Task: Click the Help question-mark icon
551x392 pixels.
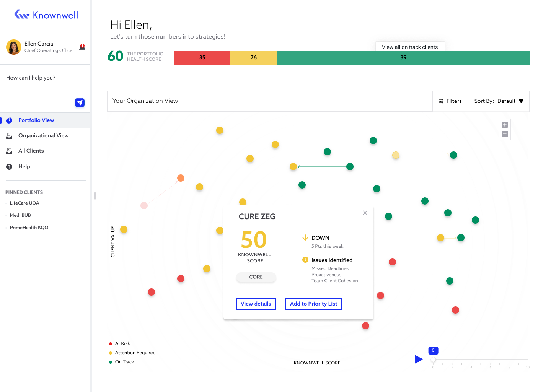Action: [x=9, y=166]
